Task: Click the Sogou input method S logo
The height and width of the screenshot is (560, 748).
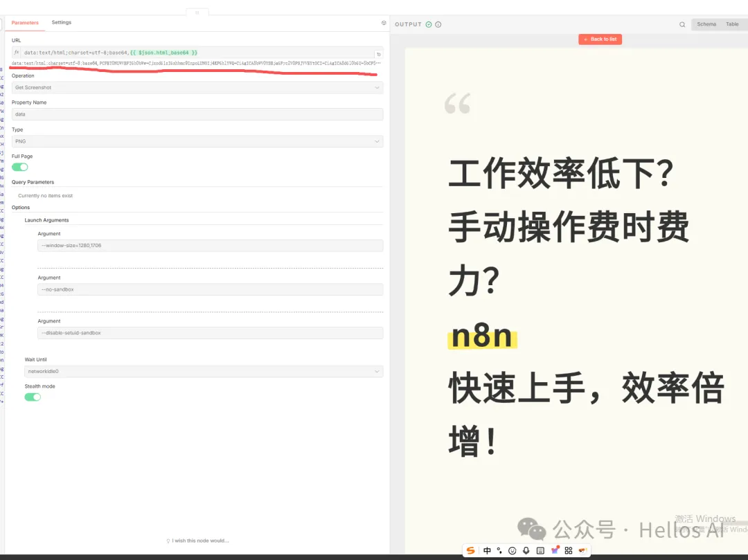Action: (471, 550)
